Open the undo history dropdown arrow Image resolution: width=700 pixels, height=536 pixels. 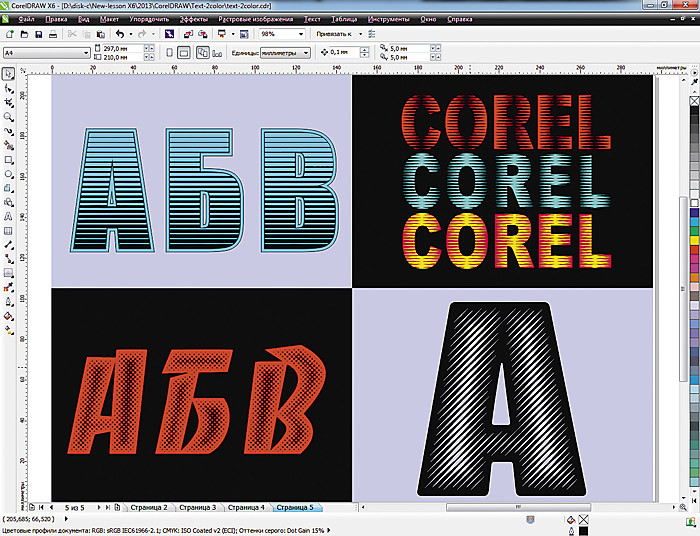130,34
